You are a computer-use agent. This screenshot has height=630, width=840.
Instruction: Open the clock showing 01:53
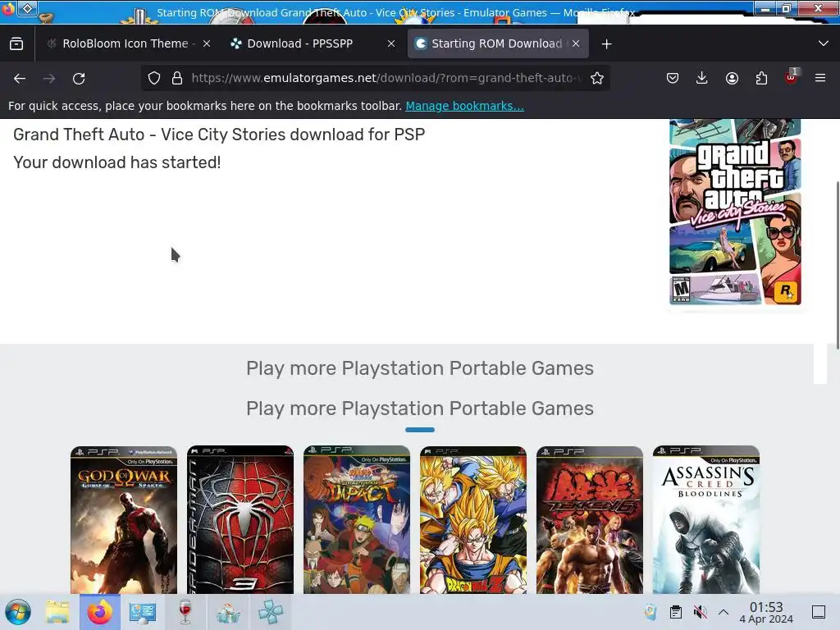tap(766, 612)
